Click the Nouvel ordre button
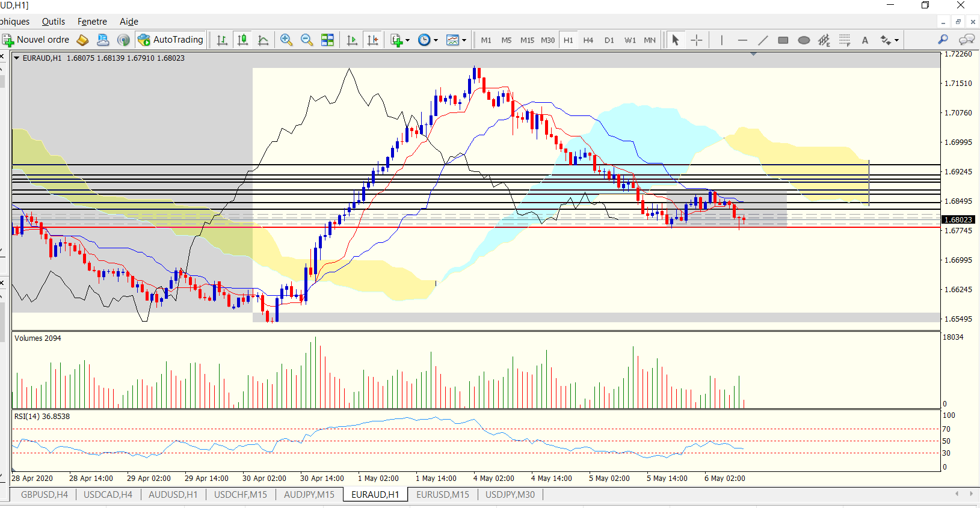Viewport: 980px width, 508px height. point(37,40)
